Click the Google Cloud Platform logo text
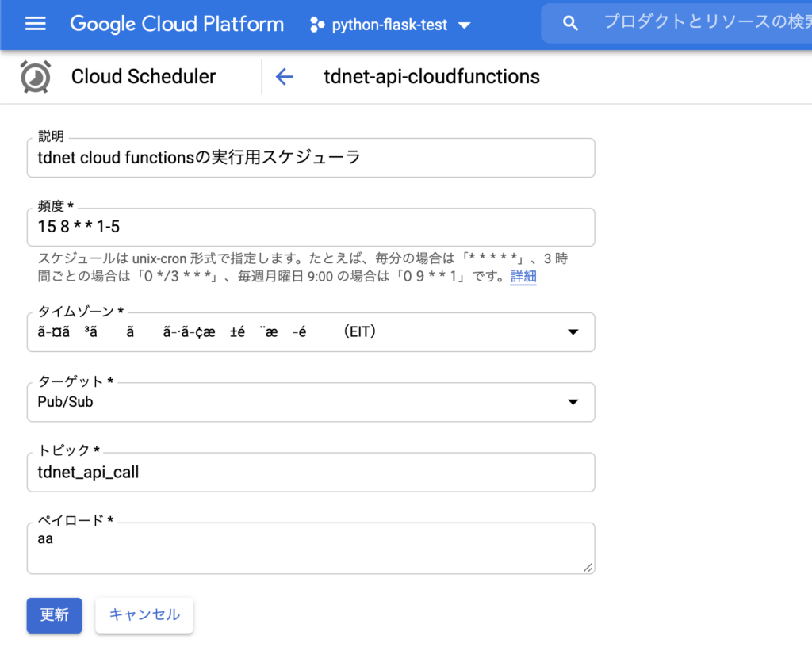The width and height of the screenshot is (812, 670). (177, 25)
